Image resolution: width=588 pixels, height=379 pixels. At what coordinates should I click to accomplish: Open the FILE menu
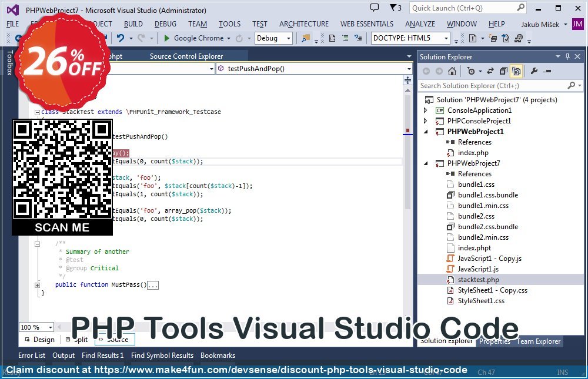(x=12, y=24)
